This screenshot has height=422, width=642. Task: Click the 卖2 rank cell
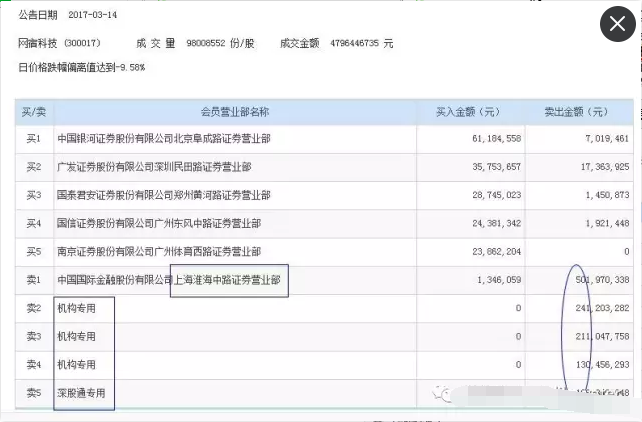[34, 308]
